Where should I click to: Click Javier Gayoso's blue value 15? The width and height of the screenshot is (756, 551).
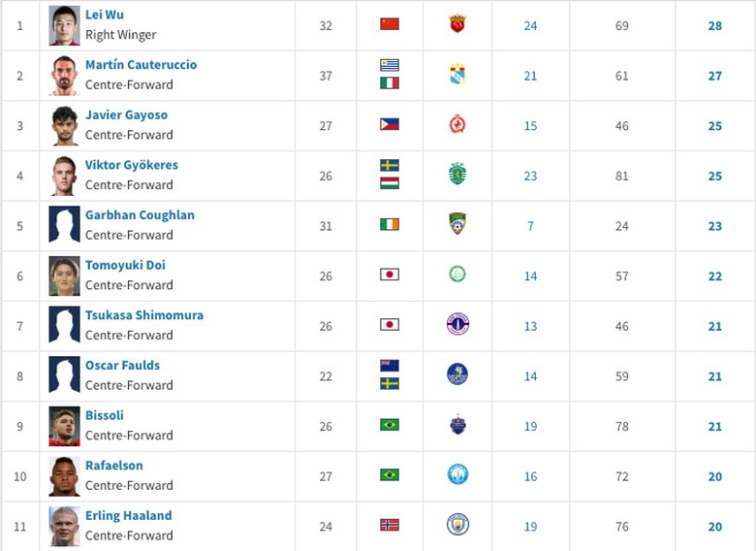530,126
